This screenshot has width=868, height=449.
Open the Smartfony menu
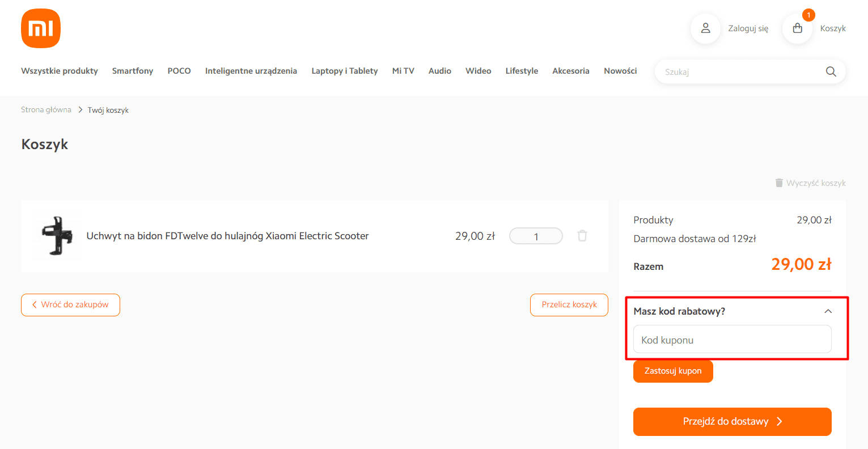[133, 71]
